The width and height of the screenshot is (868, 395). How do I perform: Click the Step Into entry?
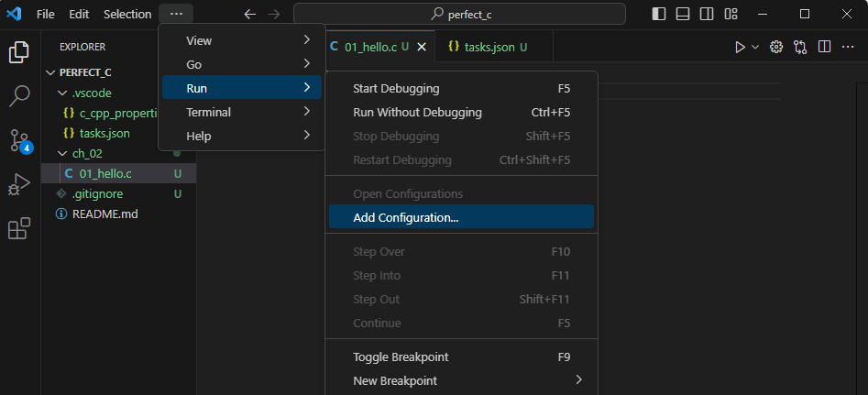tap(461, 276)
